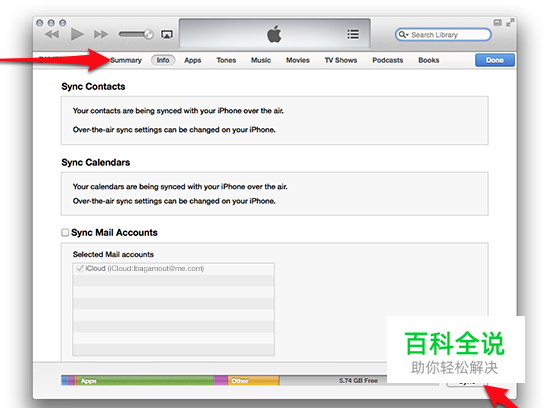Click the yellow minimize window button
Viewport: 550px width, 408px height.
(x=51, y=23)
